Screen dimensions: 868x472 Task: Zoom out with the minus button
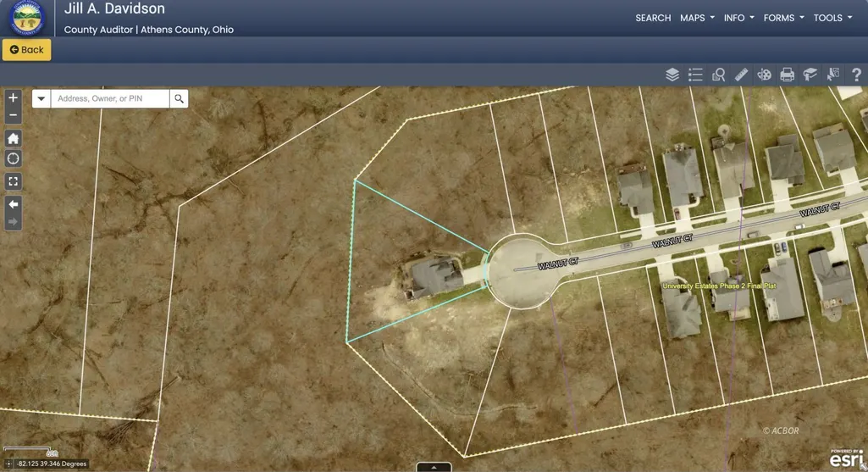point(13,114)
